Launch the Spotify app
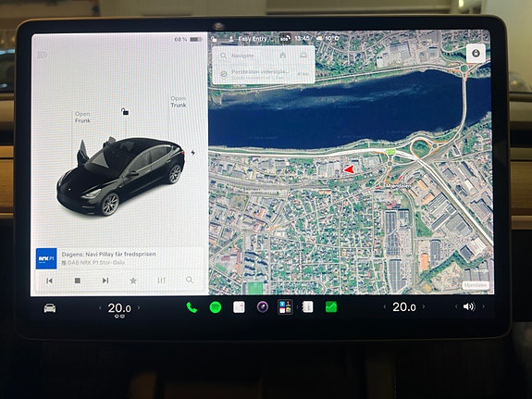Viewport: 532px width, 399px height. click(x=216, y=307)
